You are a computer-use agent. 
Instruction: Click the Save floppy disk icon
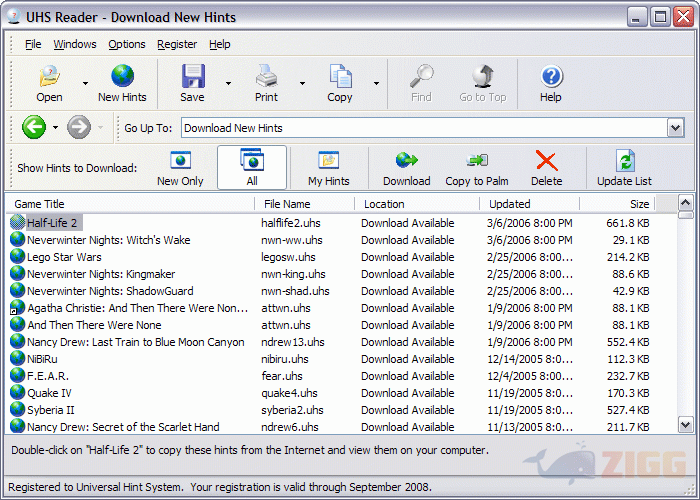[193, 76]
